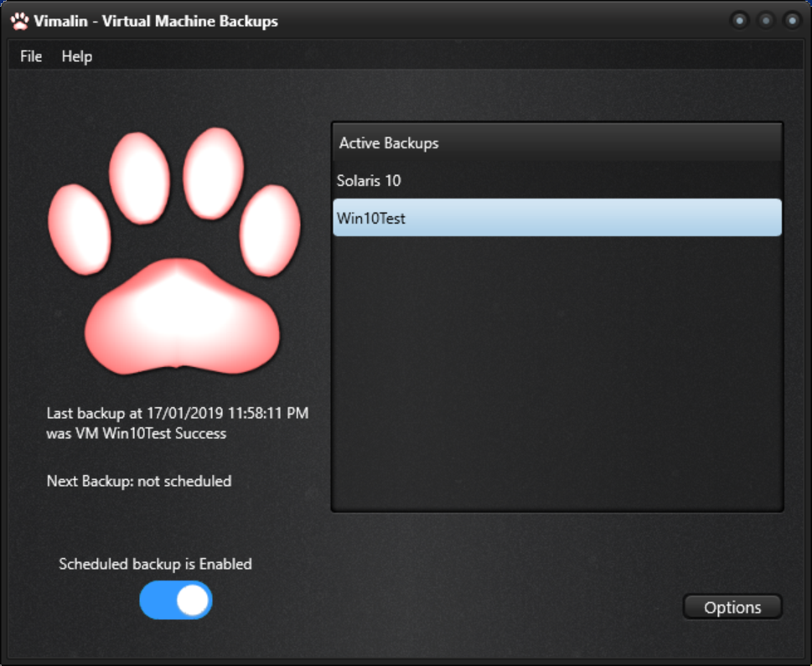The width and height of the screenshot is (812, 666).
Task: Open the Help menu
Action: [76, 56]
